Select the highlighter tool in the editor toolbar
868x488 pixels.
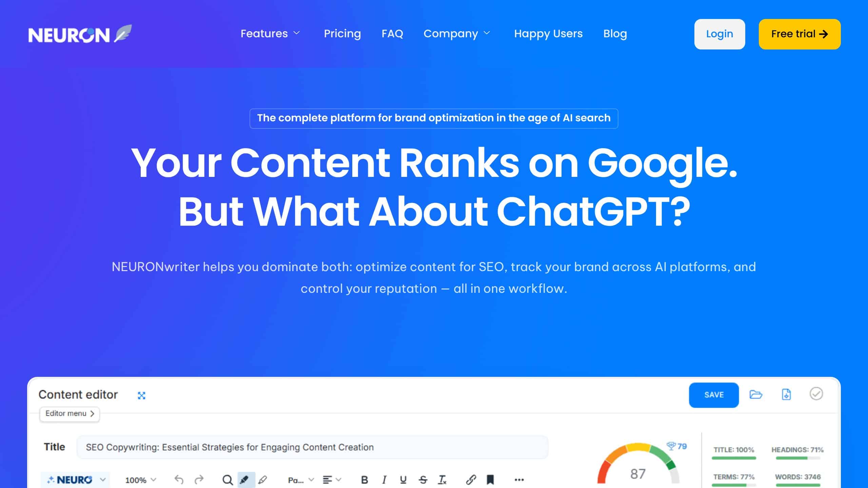coord(245,480)
